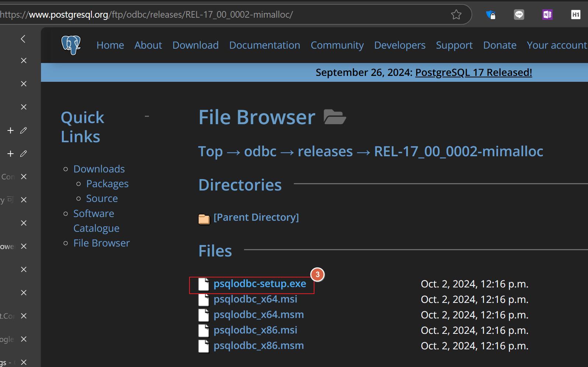
Task: Go to the Home page
Action: tap(110, 45)
